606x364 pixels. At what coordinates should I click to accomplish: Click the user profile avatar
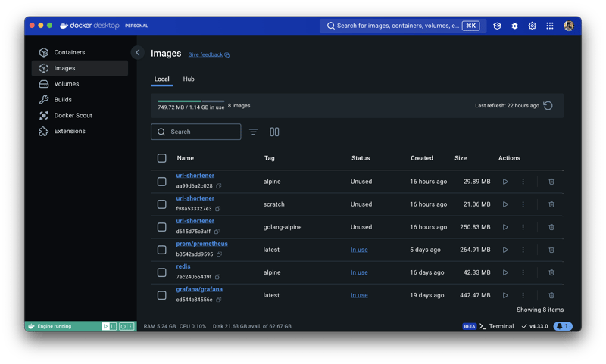[569, 26]
